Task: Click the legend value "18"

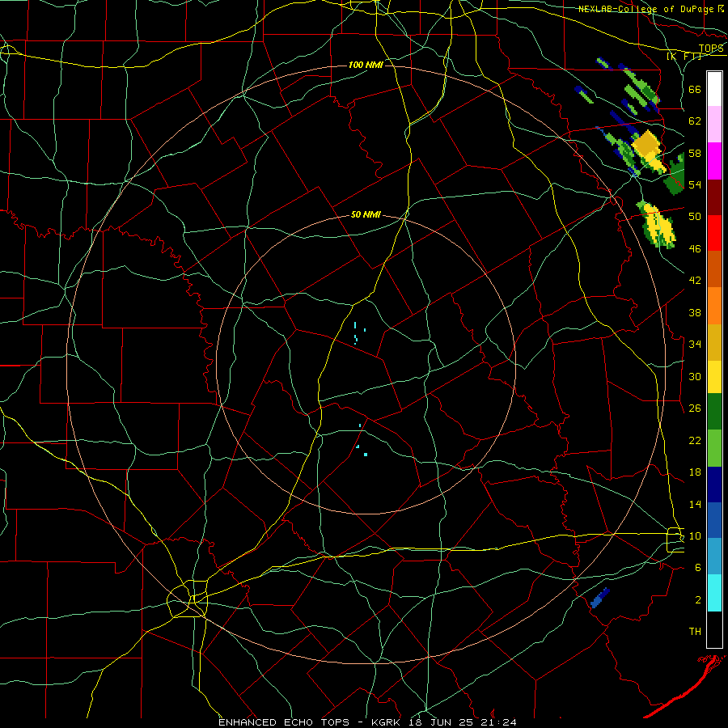Action: point(695,472)
